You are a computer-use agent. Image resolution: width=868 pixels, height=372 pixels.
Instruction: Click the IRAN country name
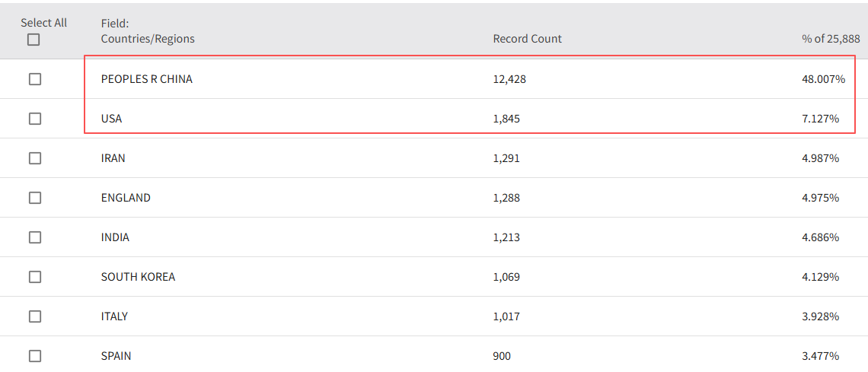[113, 158]
